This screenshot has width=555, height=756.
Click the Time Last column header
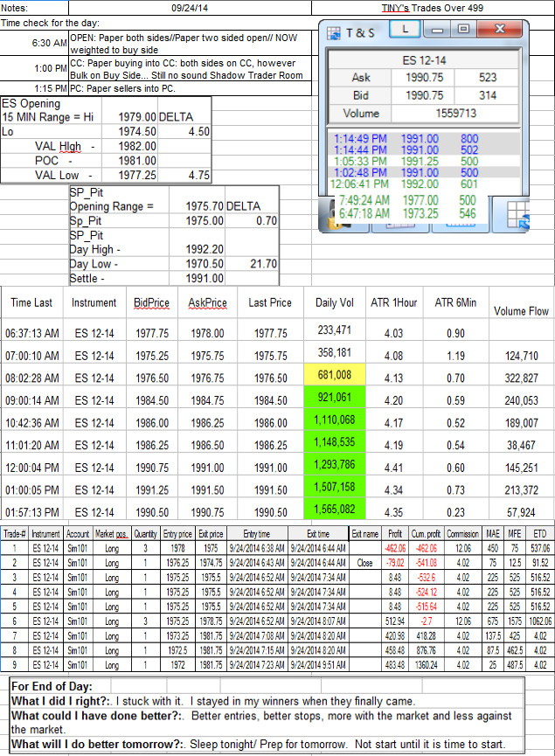pos(31,302)
